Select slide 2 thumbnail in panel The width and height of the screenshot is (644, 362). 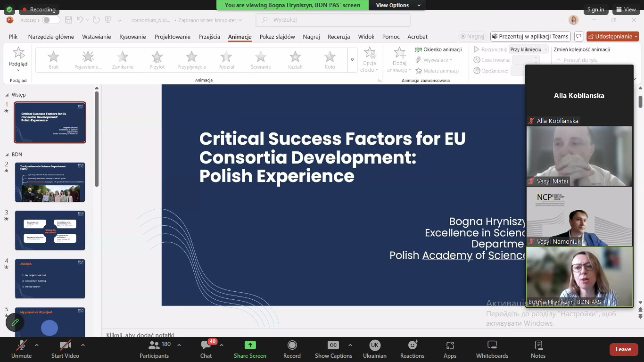(50, 182)
